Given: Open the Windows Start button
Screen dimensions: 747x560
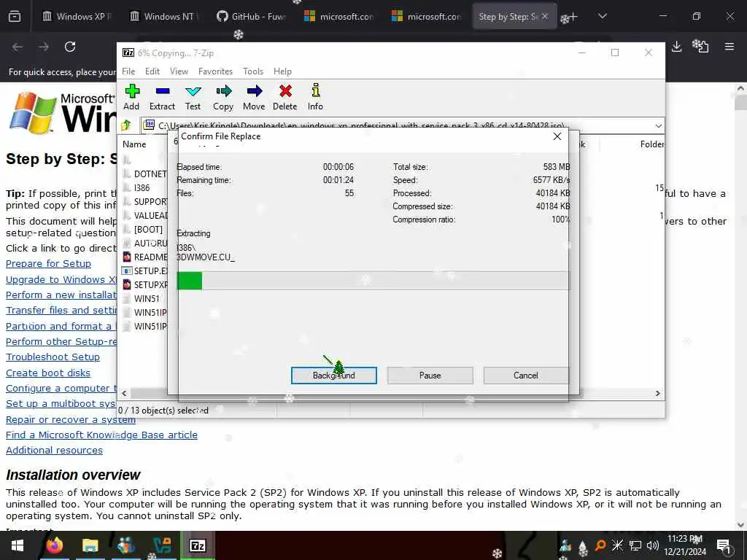Looking at the screenshot, I should click(18, 545).
